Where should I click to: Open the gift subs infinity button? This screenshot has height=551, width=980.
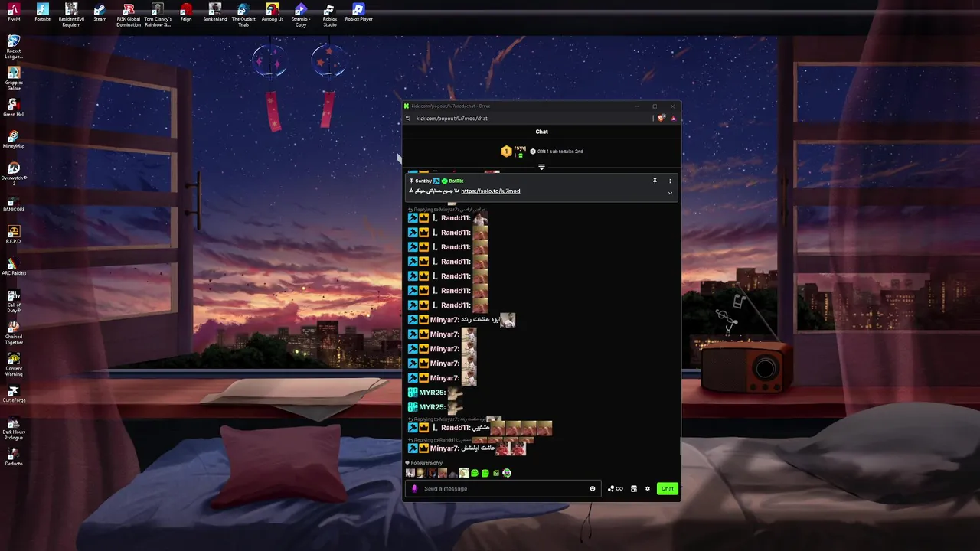coord(616,488)
